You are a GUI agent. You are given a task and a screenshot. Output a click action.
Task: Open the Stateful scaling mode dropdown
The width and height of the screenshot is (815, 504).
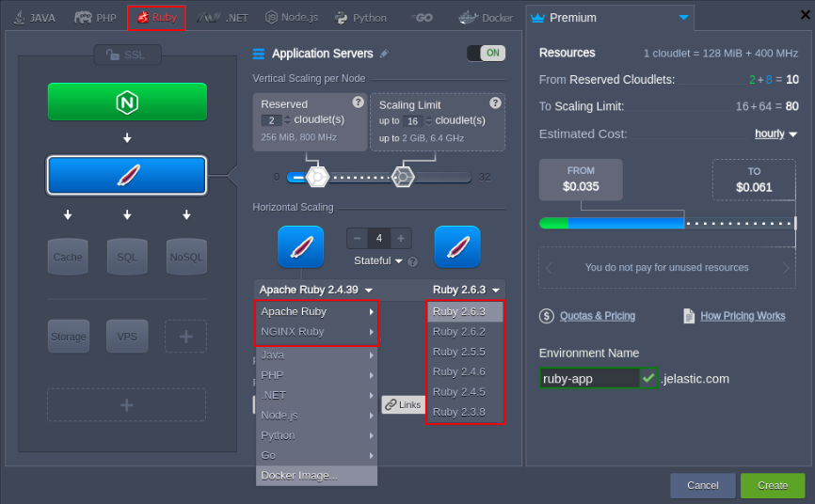[378, 260]
